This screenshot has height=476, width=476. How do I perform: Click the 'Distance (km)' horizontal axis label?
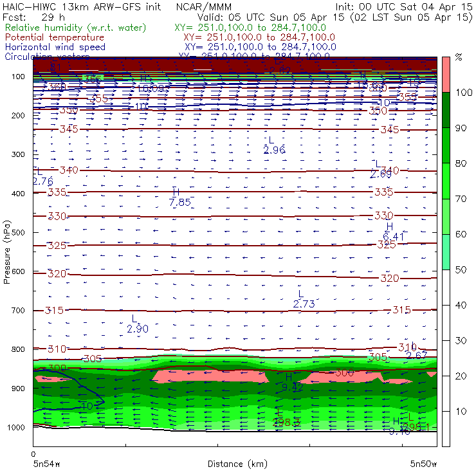click(x=237, y=464)
